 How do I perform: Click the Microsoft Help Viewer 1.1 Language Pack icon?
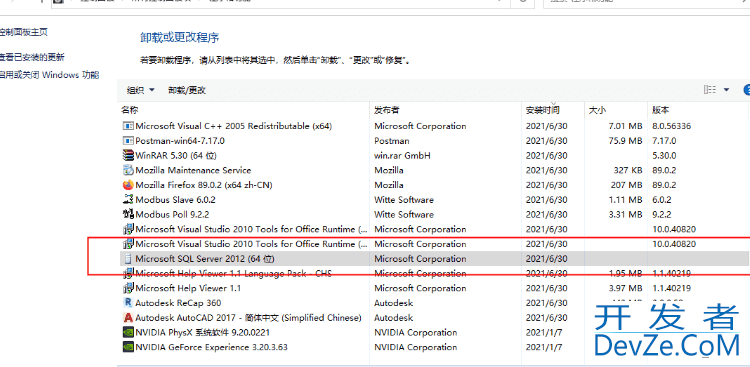click(x=128, y=274)
